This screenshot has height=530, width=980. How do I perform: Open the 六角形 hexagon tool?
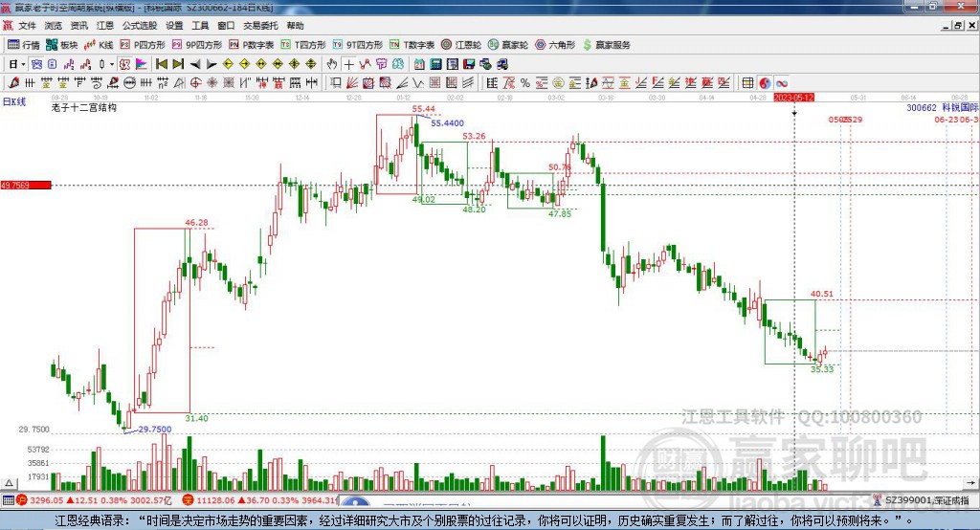tap(555, 45)
